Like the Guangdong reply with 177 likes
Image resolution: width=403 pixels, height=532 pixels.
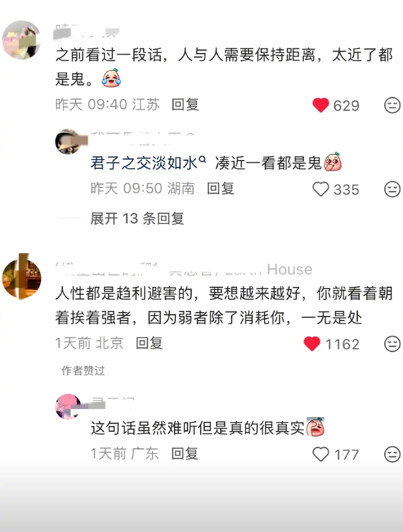(321, 454)
